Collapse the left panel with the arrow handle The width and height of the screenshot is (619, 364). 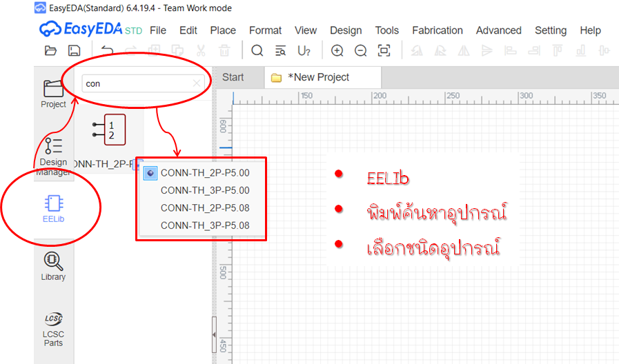coord(214,334)
